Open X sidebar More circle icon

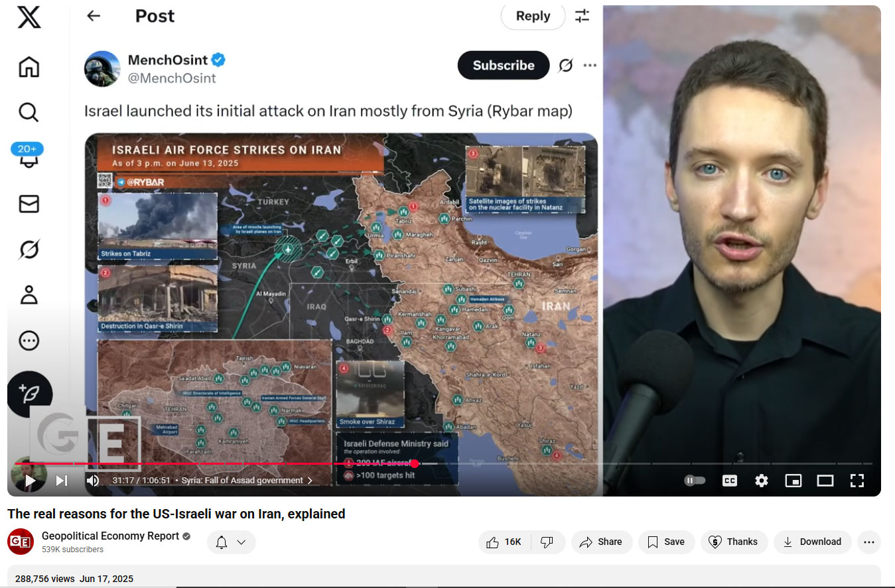(29, 341)
